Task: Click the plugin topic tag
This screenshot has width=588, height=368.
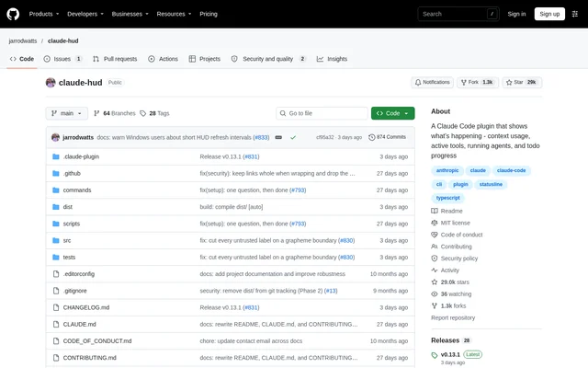Action: pos(460,184)
